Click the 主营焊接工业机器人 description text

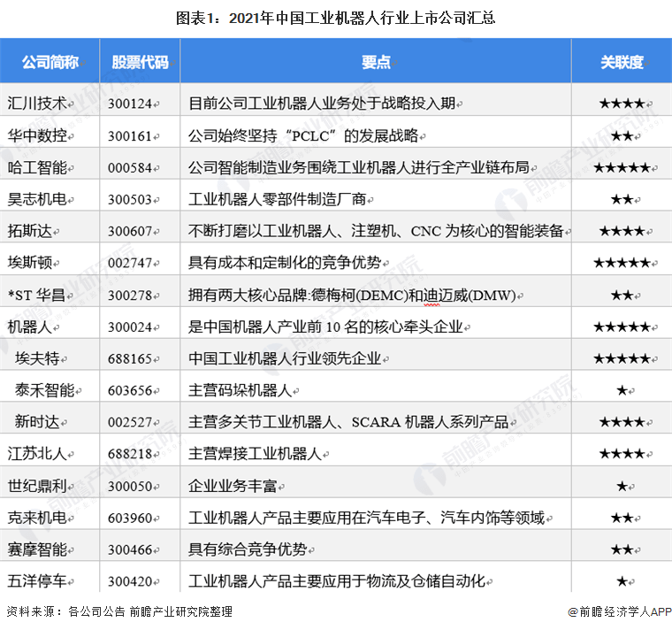255,454
